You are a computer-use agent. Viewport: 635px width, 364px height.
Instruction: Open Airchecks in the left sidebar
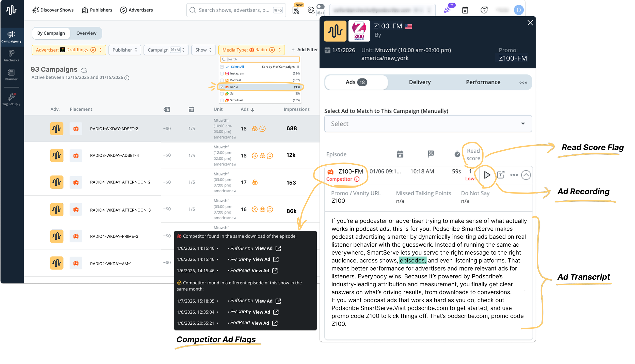pyautogui.click(x=11, y=56)
